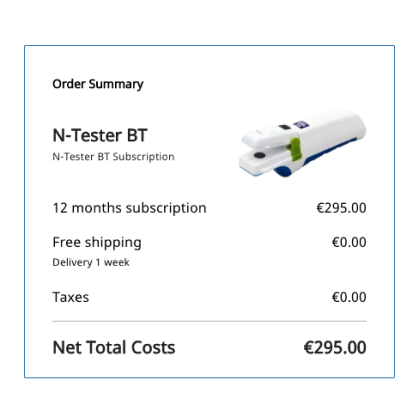Click the Taxes label
420x420 pixels.
[71, 297]
